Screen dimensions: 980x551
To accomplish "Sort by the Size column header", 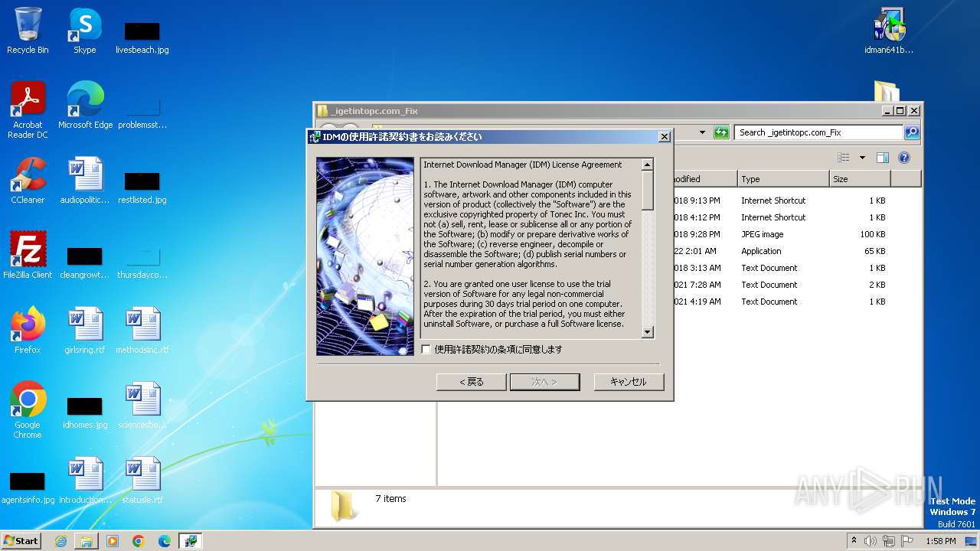I will [x=860, y=179].
